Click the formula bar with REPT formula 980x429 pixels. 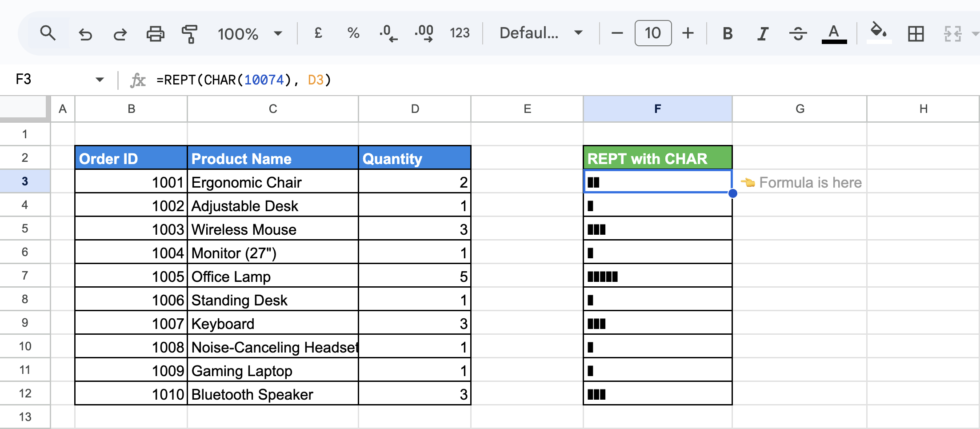coord(564,80)
